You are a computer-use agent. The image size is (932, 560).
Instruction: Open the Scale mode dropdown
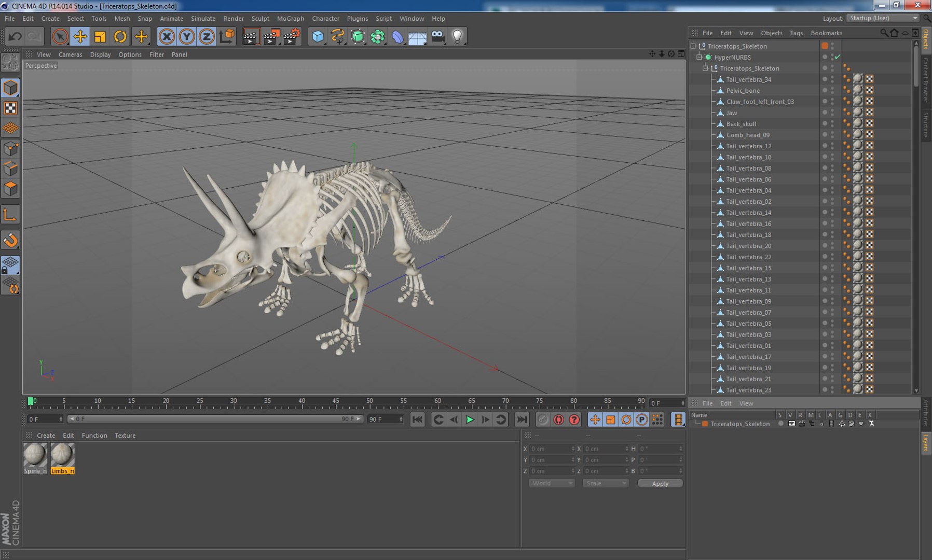click(x=605, y=483)
